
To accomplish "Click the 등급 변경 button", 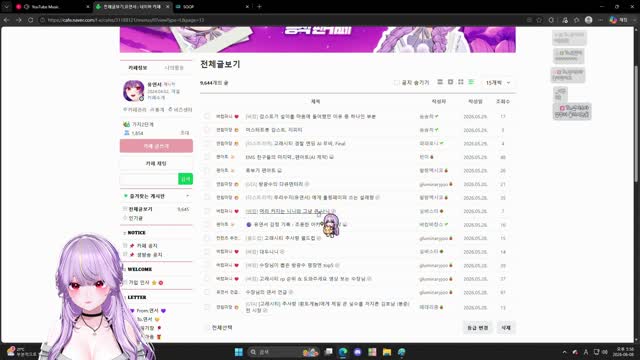I will [478, 328].
